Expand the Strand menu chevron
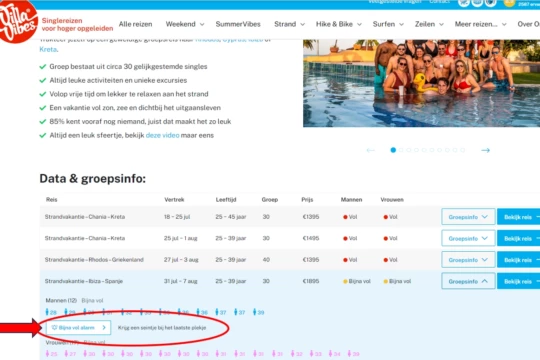 pyautogui.click(x=302, y=24)
